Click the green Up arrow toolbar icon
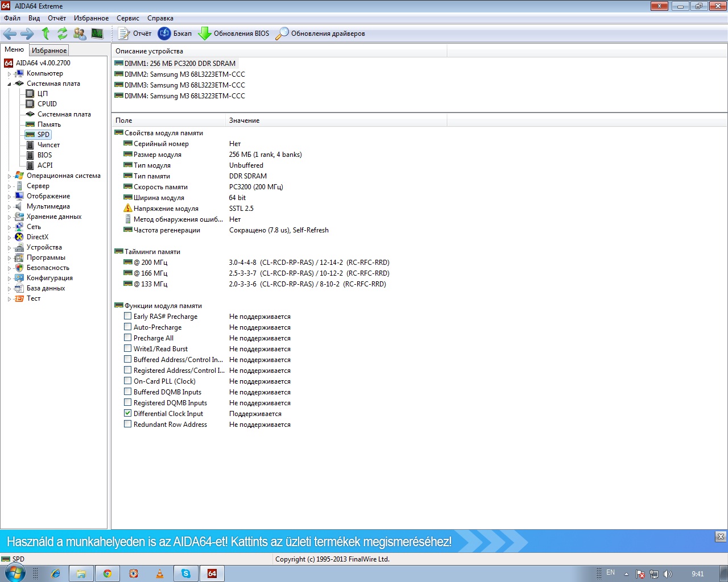Screen dimensions: 728x582 45,34
